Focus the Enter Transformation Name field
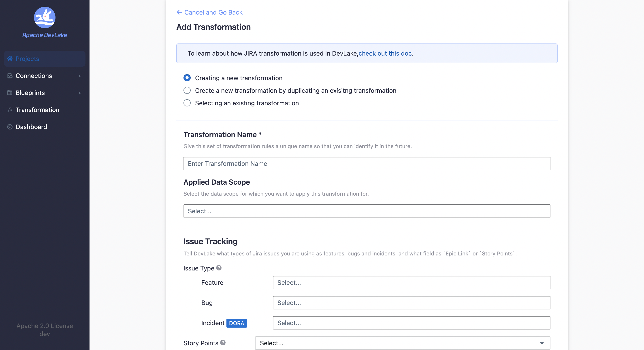644x350 pixels. coord(367,164)
